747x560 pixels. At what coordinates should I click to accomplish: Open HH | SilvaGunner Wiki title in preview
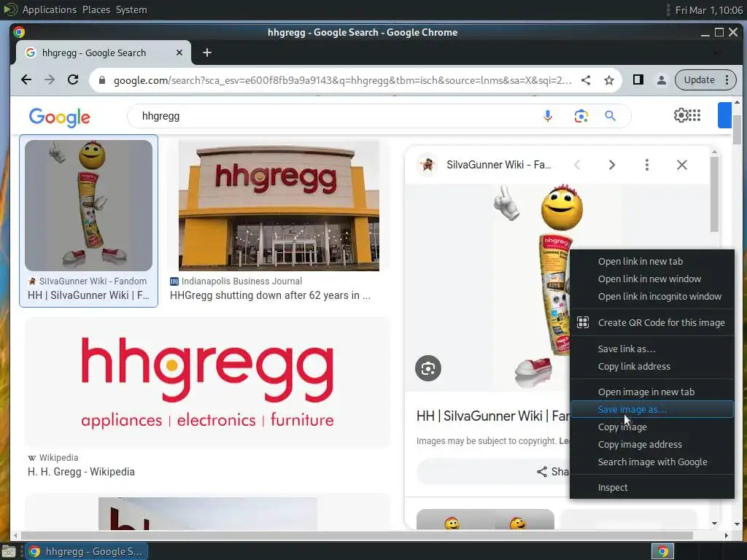[x=493, y=416]
